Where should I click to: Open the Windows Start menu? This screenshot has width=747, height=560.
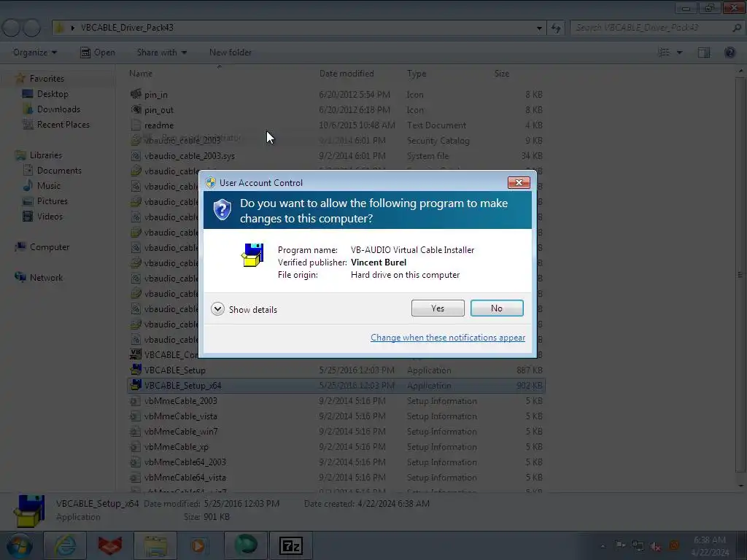point(19,545)
